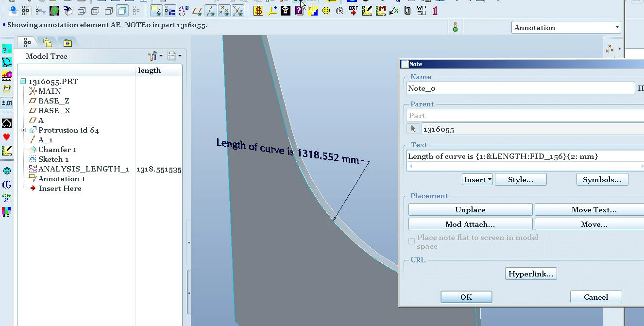Select ANALYSIS_LENGTH_1 in the model tree
This screenshot has width=644, height=326.
[84, 169]
